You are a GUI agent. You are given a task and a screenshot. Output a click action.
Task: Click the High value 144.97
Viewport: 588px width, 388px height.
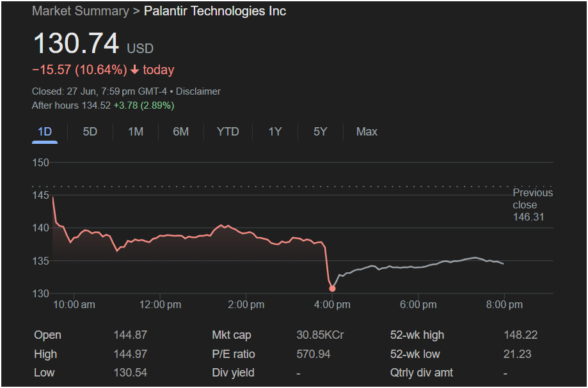[130, 354]
